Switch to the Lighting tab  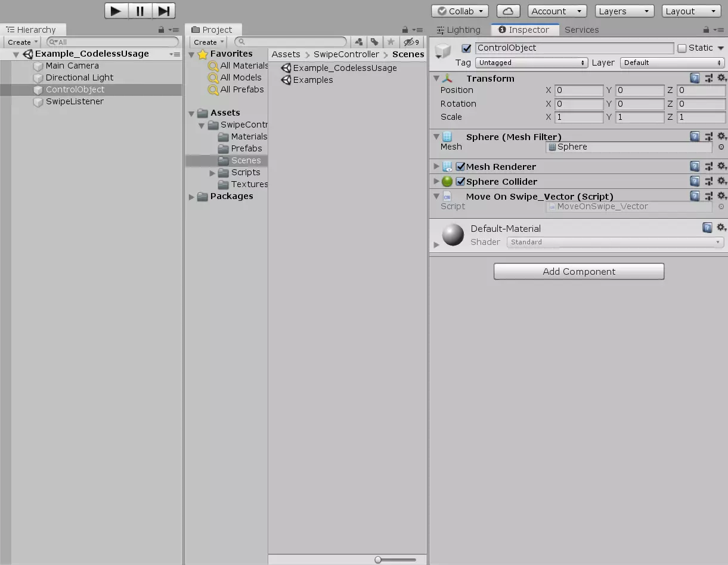(459, 30)
